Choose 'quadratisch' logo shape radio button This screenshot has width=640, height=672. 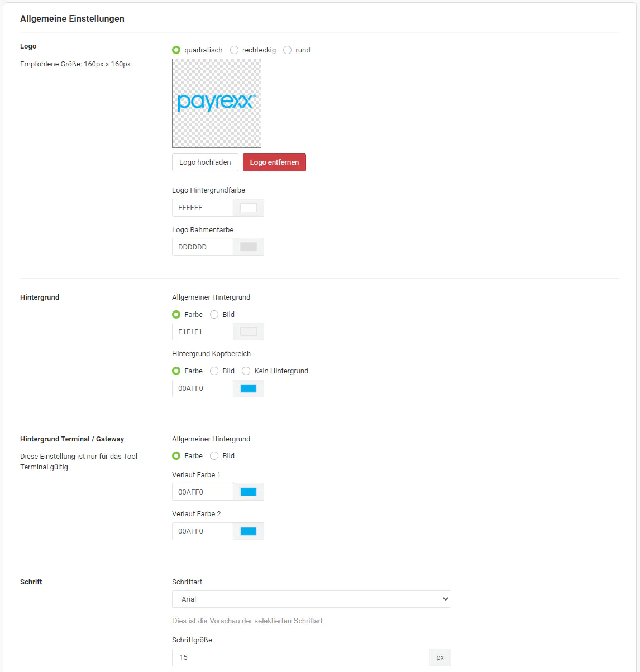176,50
